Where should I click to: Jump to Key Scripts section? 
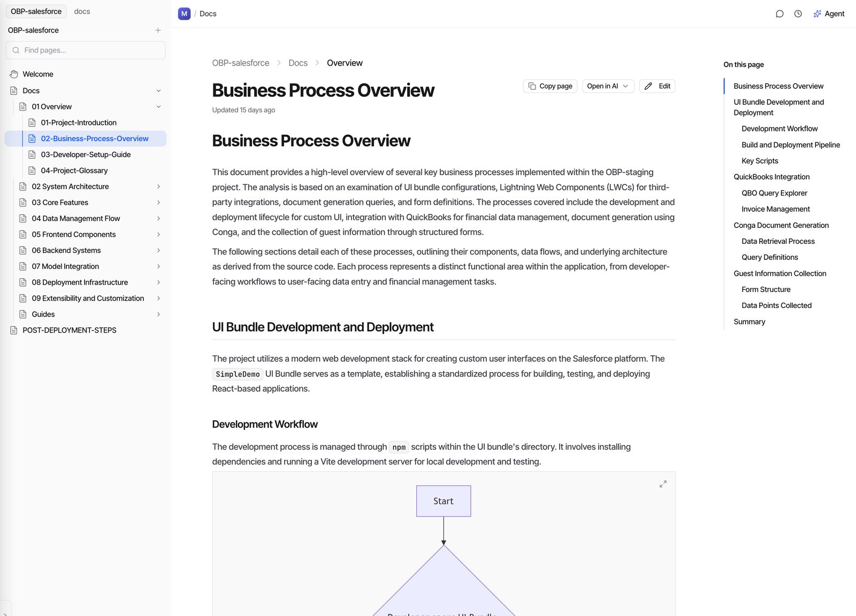(x=760, y=161)
